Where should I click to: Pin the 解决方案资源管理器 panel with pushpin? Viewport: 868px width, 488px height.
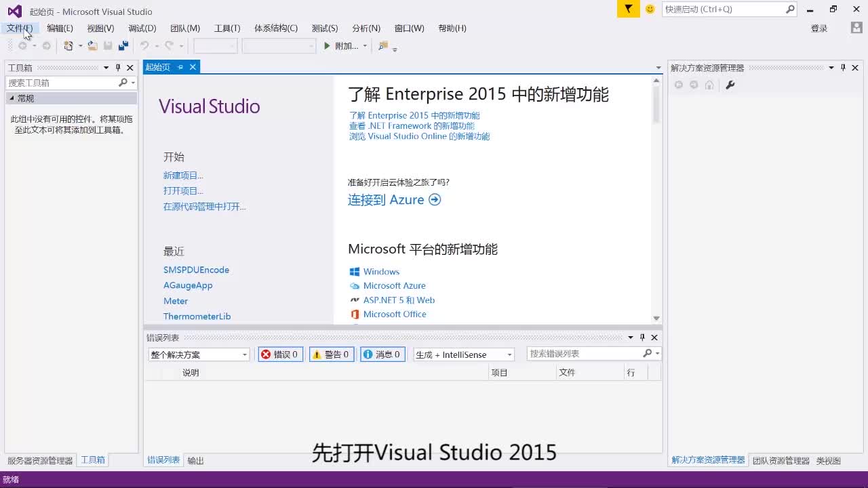click(x=843, y=68)
